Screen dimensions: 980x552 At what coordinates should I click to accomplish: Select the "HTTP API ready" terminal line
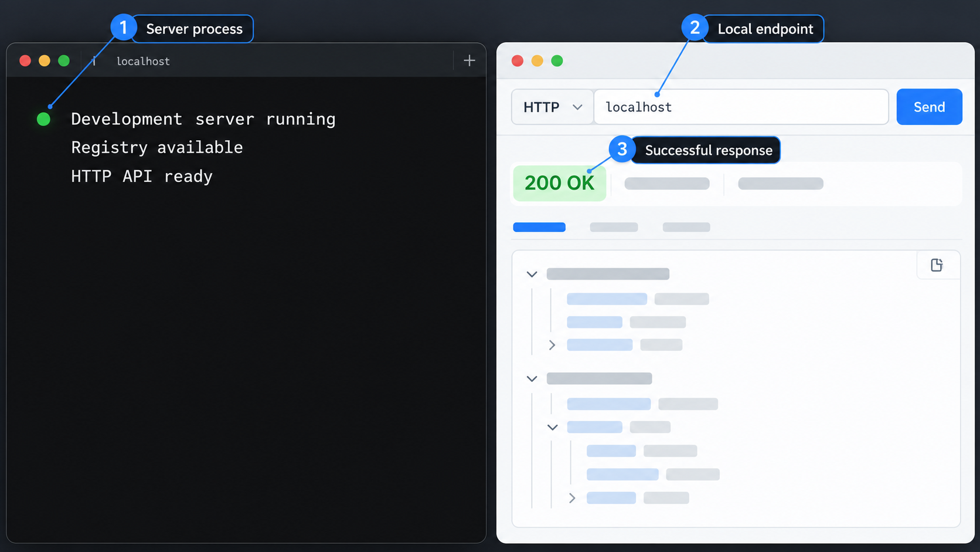click(x=142, y=176)
